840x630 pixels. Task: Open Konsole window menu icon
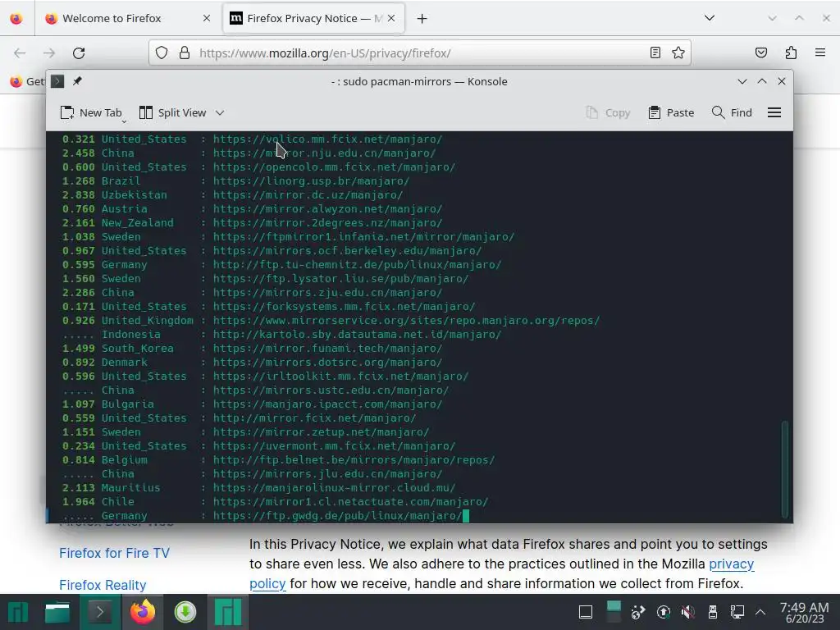coord(57,81)
